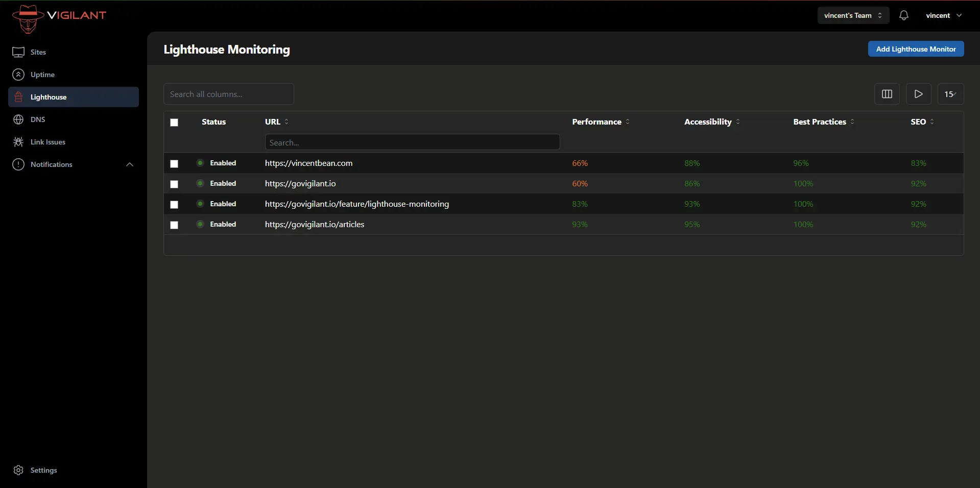
Task: Go to DNS in sidebar
Action: (74, 119)
